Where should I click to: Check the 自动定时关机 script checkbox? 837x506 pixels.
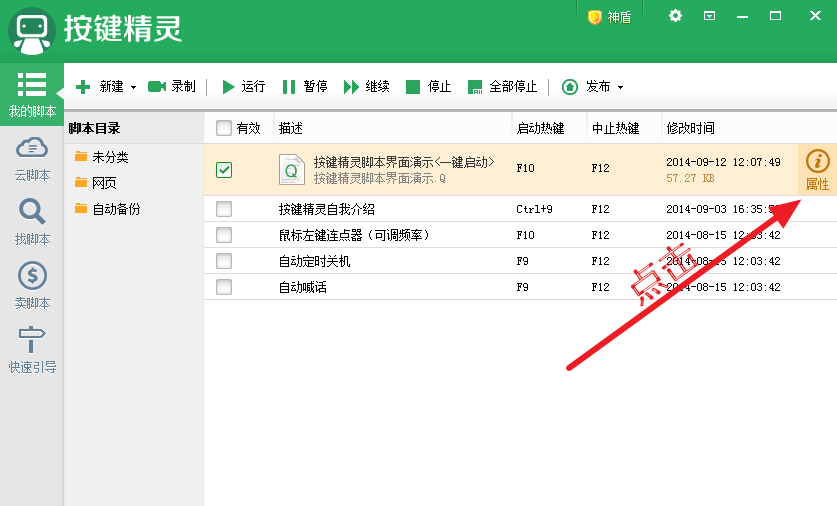pos(224,261)
